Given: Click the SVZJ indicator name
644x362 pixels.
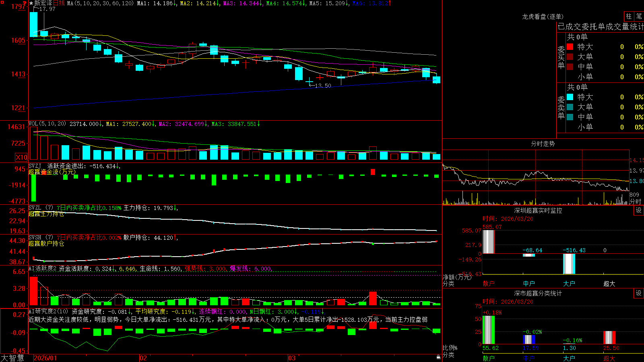Looking at the screenshot, I should tap(35, 166).
